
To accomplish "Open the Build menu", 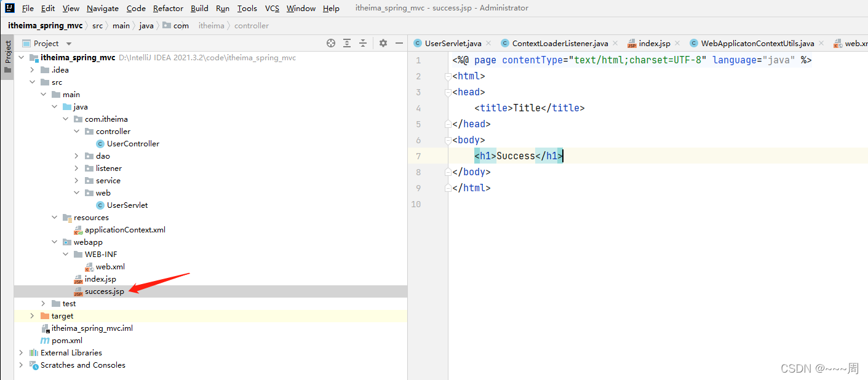I will (x=199, y=8).
